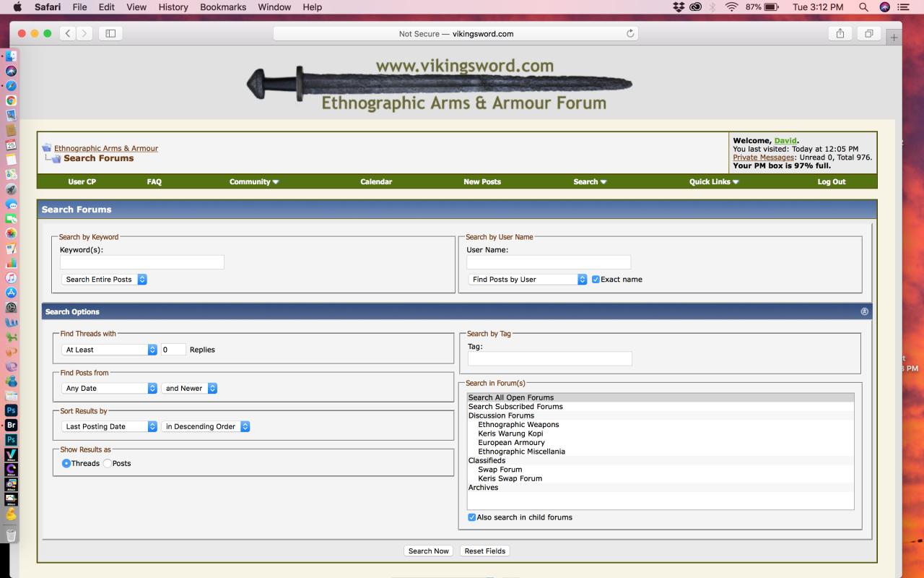Click the Safari address bar
924x578 pixels.
coord(456,33)
